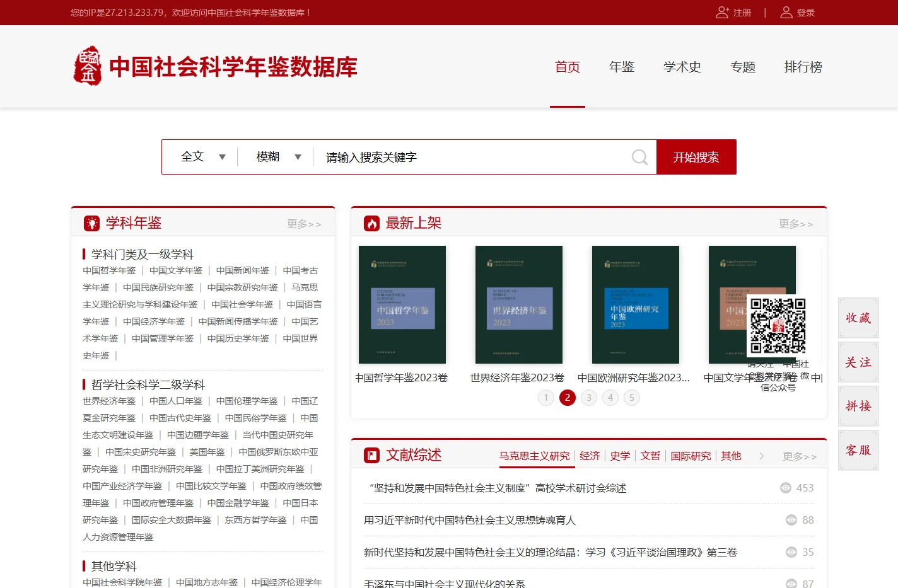898x588 pixels.
Task: Click the 中国社会科学年鉴数据库 site title
Action: pyautogui.click(x=233, y=67)
